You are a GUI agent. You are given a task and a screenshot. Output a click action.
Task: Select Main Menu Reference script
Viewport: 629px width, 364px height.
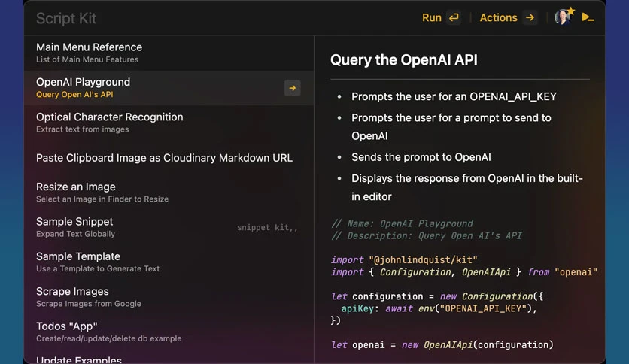pyautogui.click(x=169, y=53)
